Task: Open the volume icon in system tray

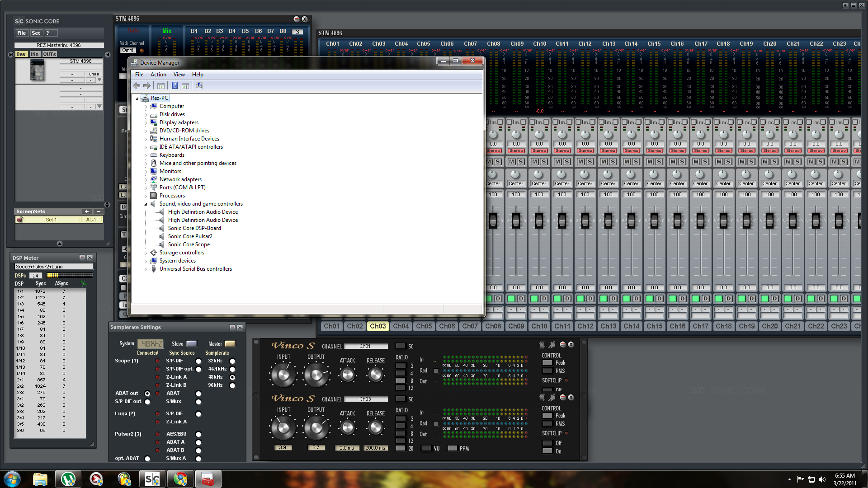Action: pyautogui.click(x=822, y=479)
